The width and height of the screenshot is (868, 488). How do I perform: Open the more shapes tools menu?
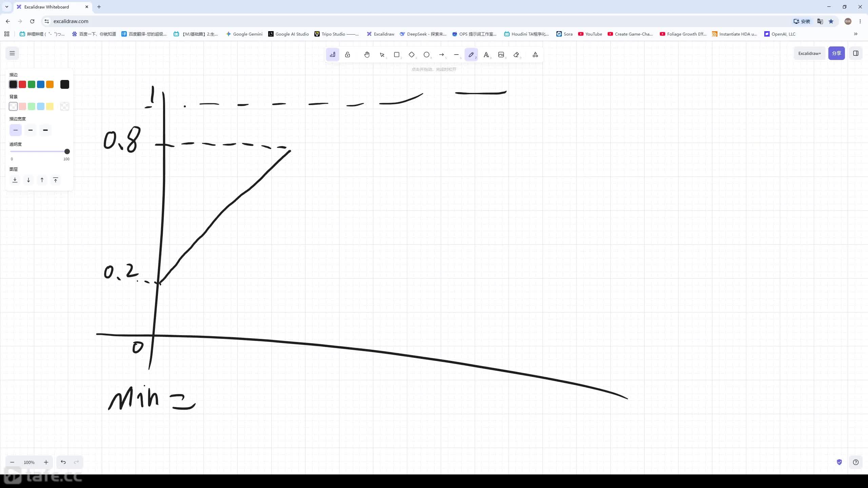pyautogui.click(x=535, y=55)
